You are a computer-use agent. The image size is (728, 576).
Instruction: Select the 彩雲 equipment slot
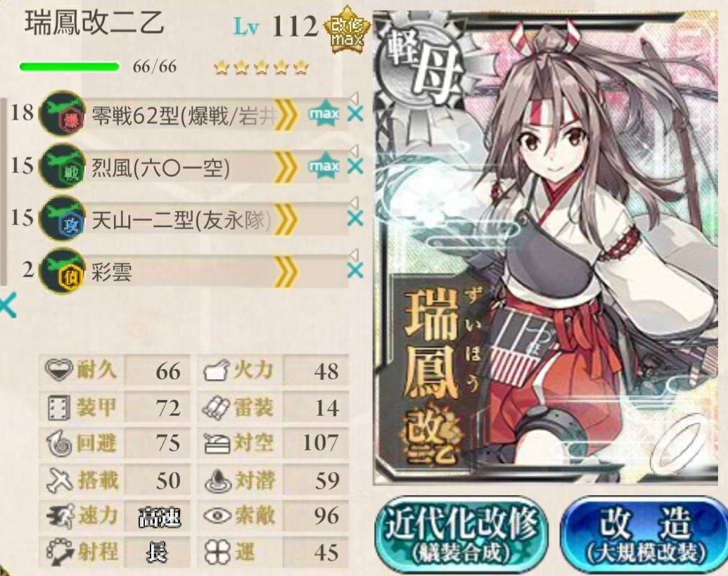pyautogui.click(x=194, y=271)
